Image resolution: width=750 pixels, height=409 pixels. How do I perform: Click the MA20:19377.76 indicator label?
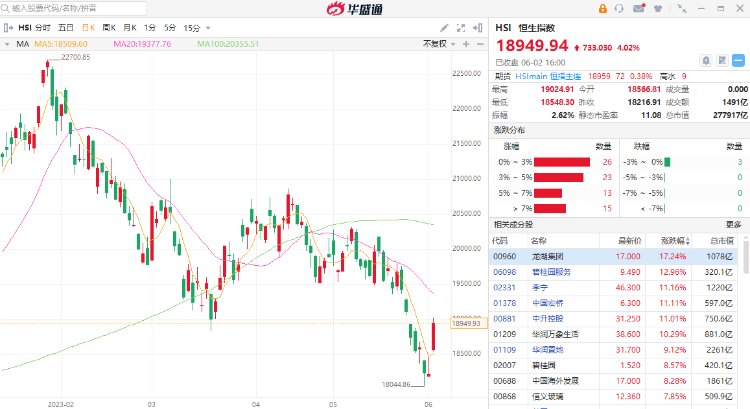click(x=142, y=44)
